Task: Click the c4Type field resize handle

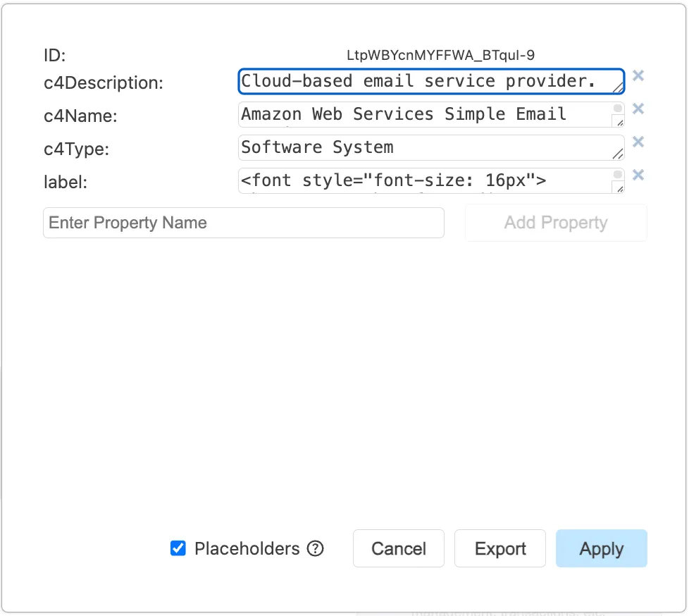Action: point(618,154)
